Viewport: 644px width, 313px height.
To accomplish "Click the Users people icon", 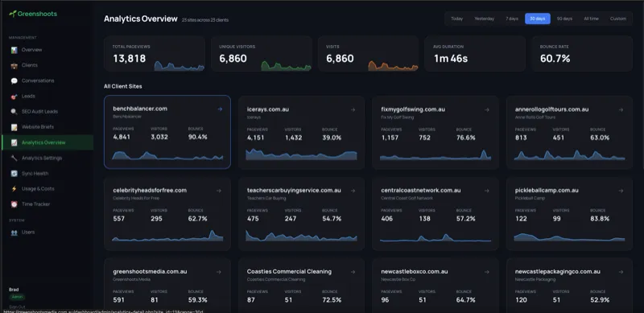I will coord(14,232).
